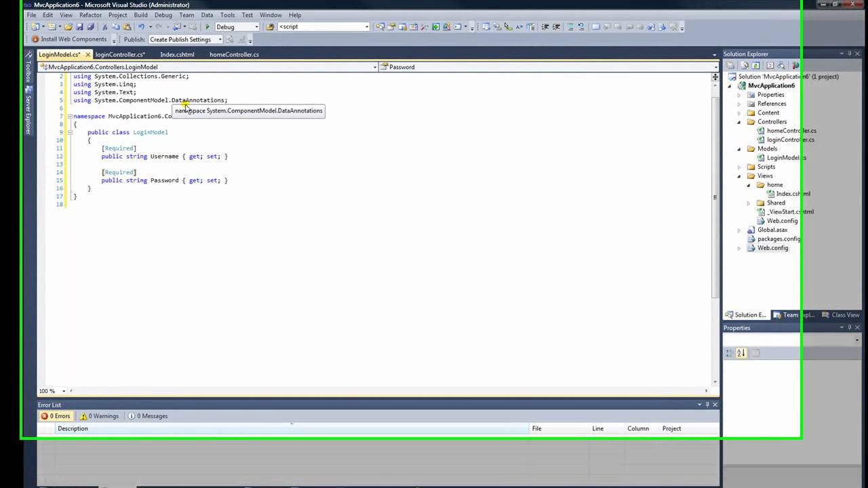The image size is (868, 488).
Task: Click the Open File toolbar icon
Action: point(68,26)
